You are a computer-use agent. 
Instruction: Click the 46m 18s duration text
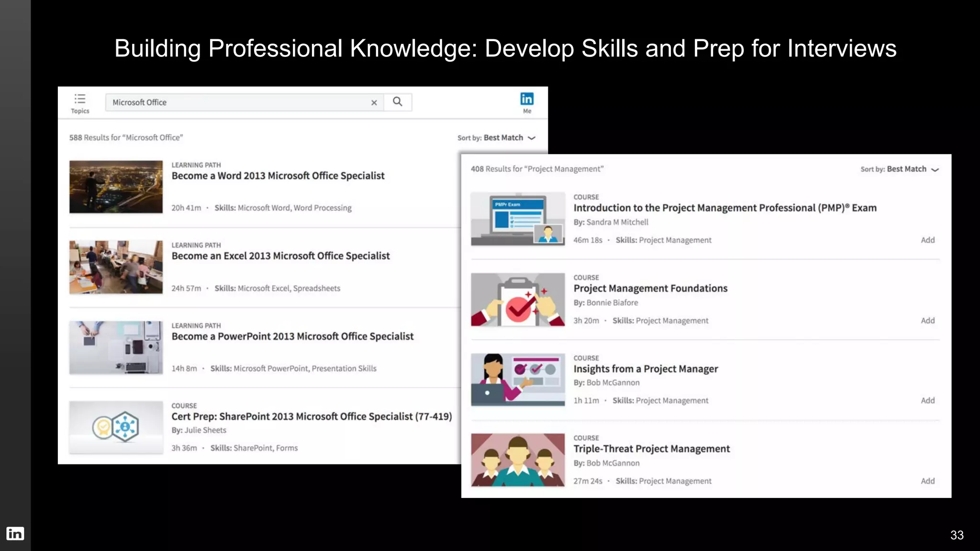[x=588, y=240]
